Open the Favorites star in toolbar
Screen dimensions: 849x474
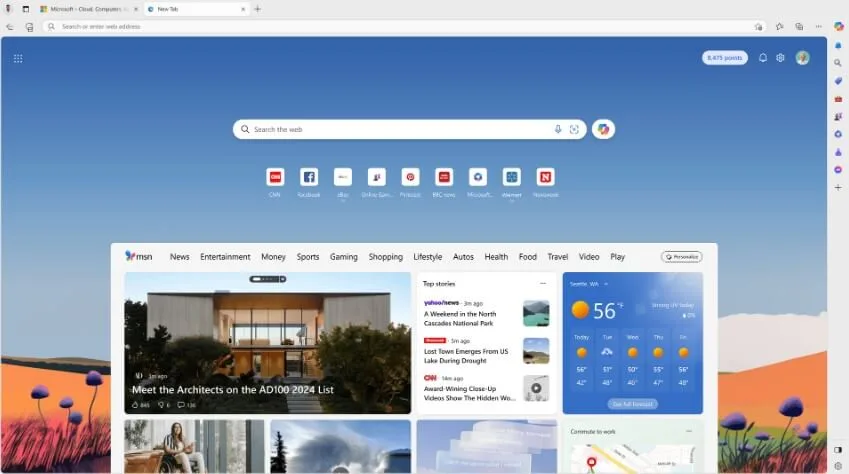(x=780, y=26)
